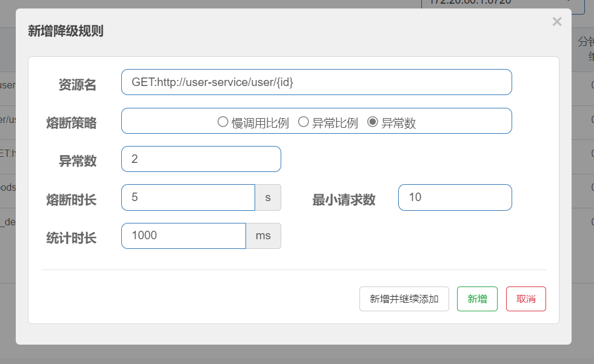Image resolution: width=594 pixels, height=364 pixels.
Task: Close the 新增降级规则 dialog with X
Action: point(556,22)
